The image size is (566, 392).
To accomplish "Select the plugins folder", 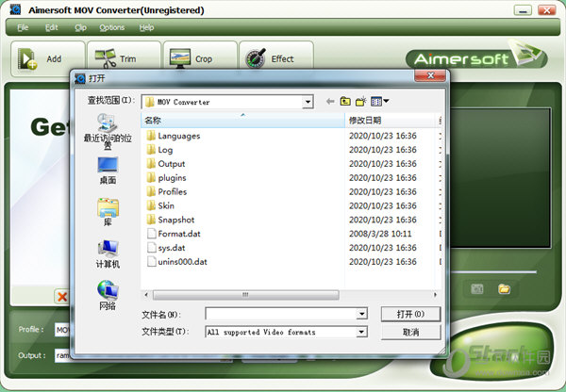I will coord(166,178).
